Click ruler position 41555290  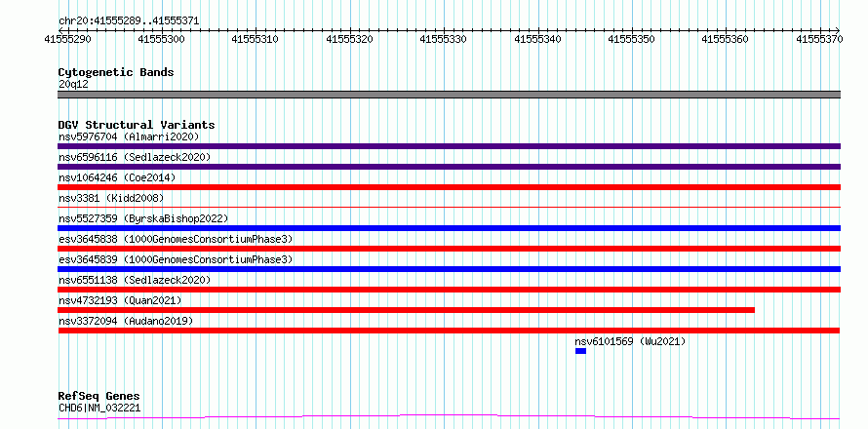(67, 39)
